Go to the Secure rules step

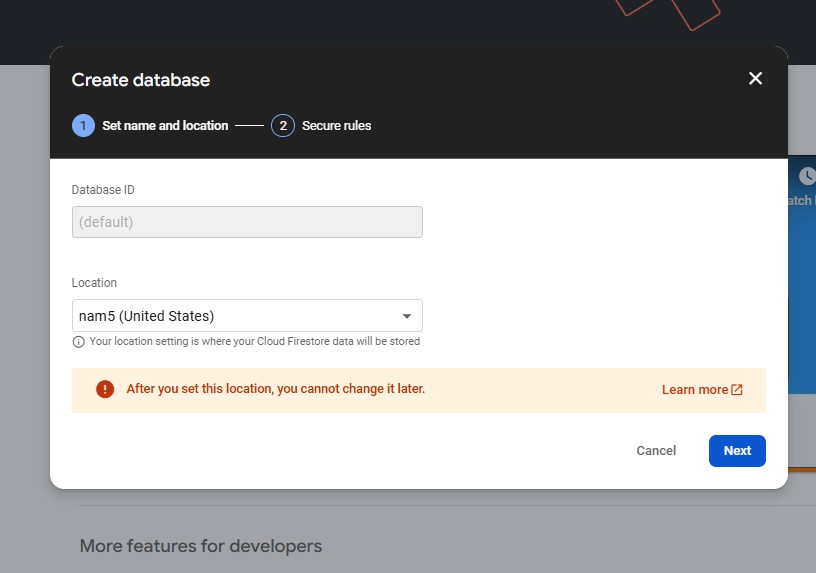click(336, 126)
